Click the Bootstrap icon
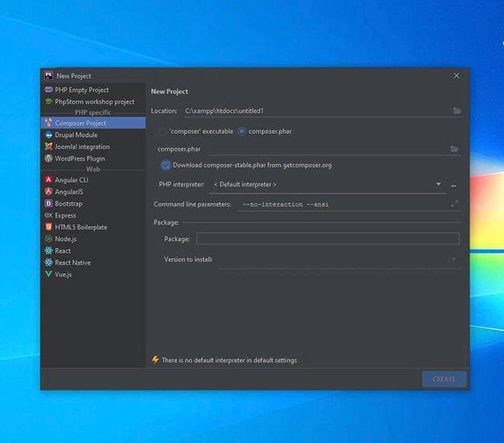Viewport: 504px width, 443px height. [49, 204]
